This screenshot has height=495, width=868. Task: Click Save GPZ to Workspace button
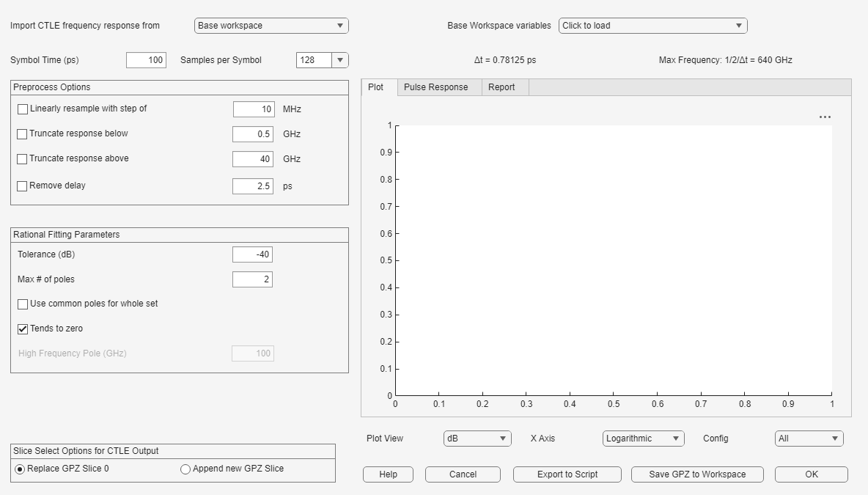tap(697, 474)
